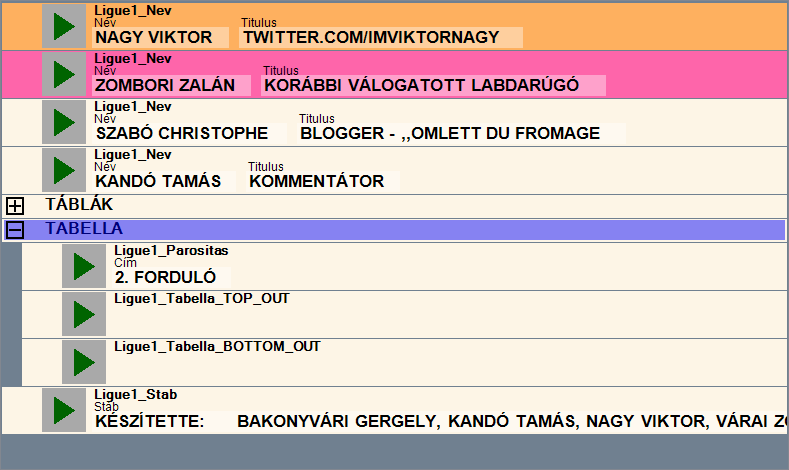Screen dimensions: 789x470
Task: Edit the NAGY VIKTOR name field
Action: pos(160,38)
